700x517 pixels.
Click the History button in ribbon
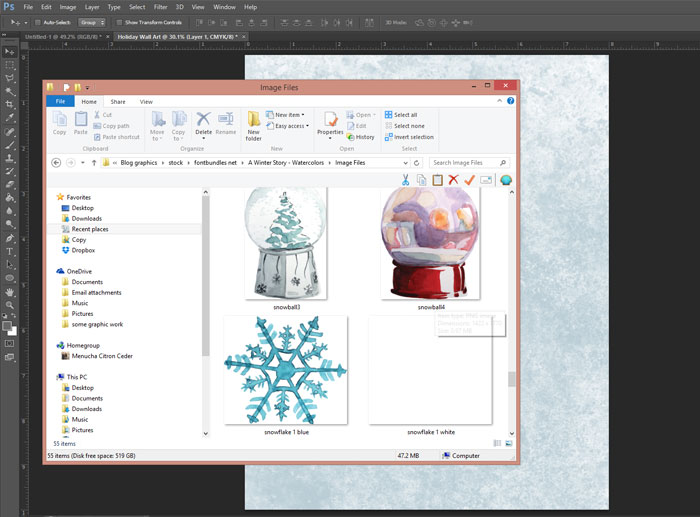[361, 137]
